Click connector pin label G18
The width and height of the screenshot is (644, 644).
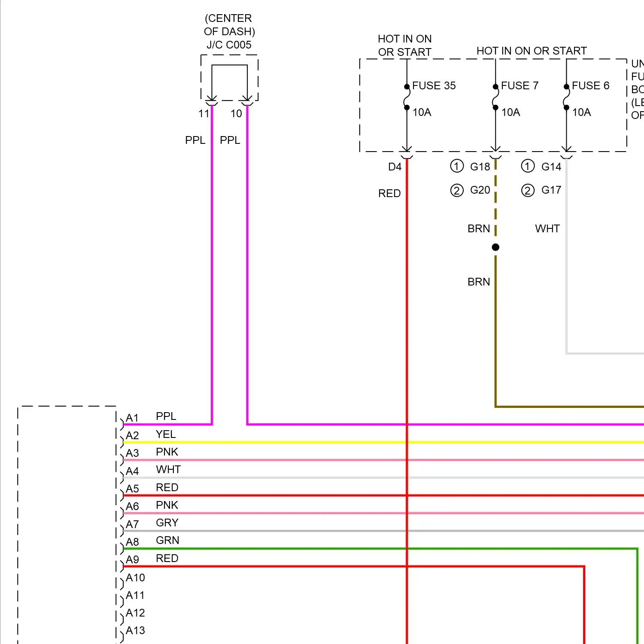[x=480, y=167]
